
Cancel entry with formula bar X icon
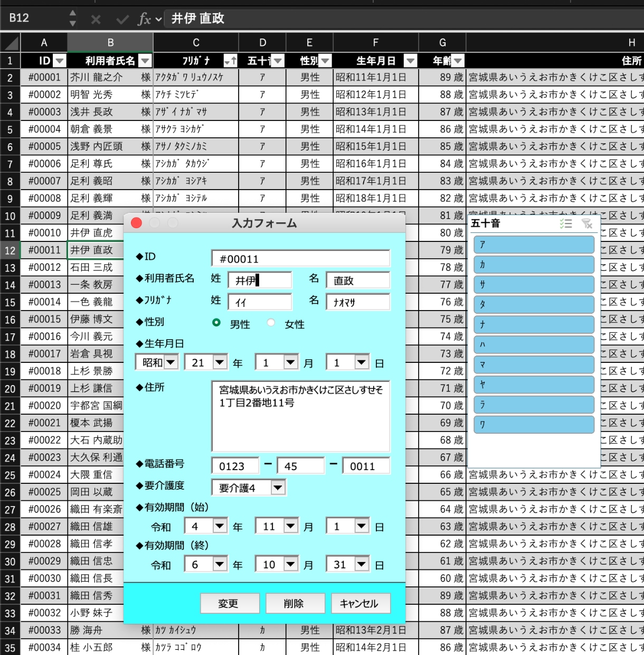[96, 20]
